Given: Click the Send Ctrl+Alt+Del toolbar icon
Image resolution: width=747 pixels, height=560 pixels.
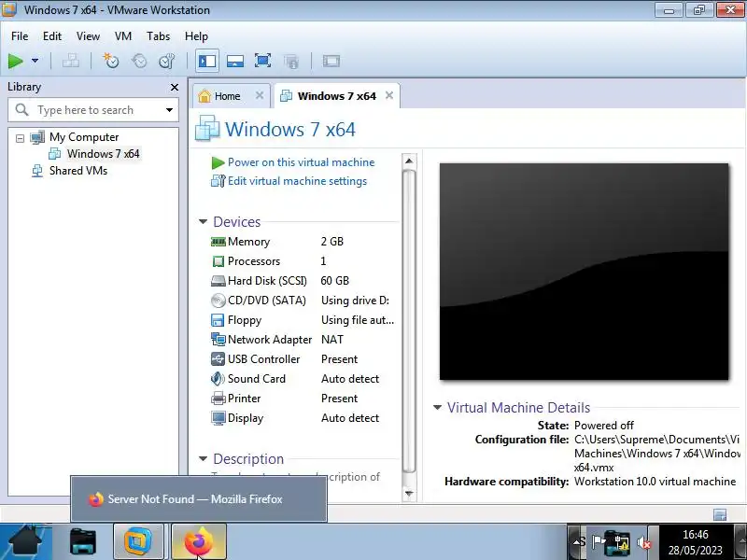Looking at the screenshot, I should [71, 61].
